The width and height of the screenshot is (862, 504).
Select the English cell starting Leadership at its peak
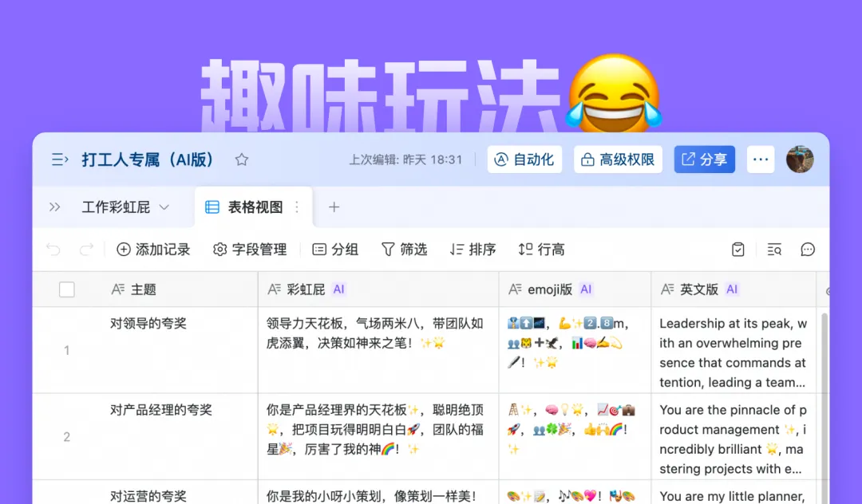click(x=734, y=350)
